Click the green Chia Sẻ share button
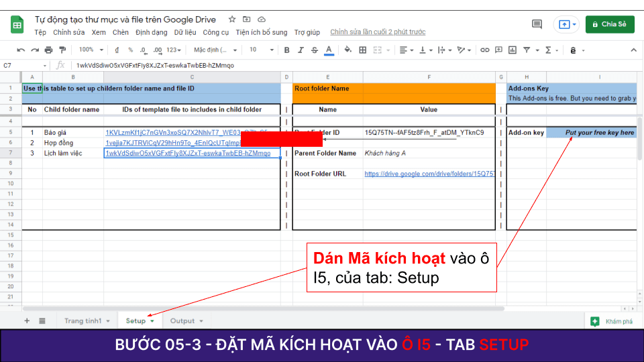Image resolution: width=644 pixels, height=362 pixels. click(610, 24)
